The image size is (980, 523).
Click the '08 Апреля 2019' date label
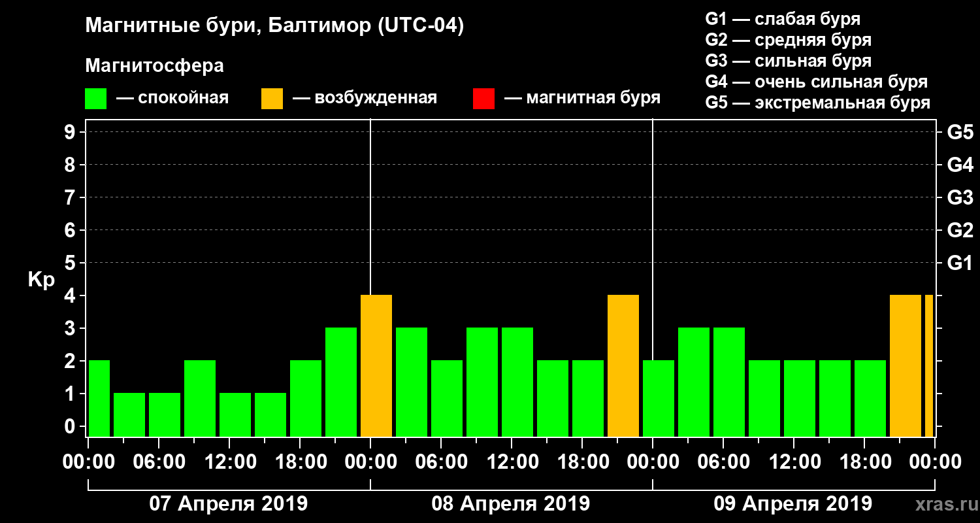tap(511, 504)
